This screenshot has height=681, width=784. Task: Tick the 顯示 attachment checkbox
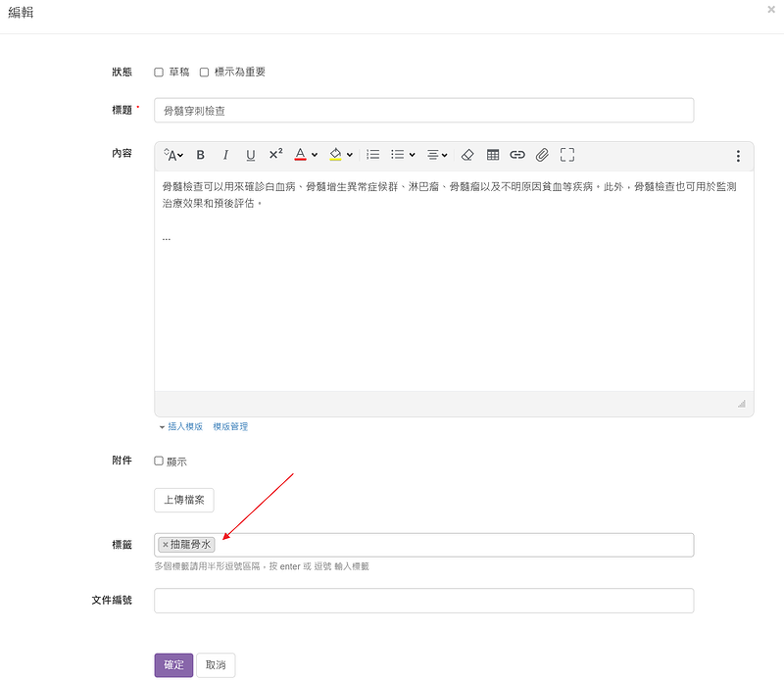click(x=159, y=462)
